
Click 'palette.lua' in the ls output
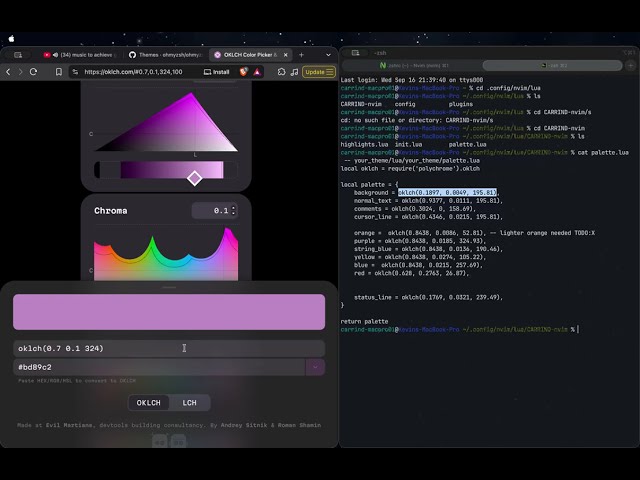(467, 144)
